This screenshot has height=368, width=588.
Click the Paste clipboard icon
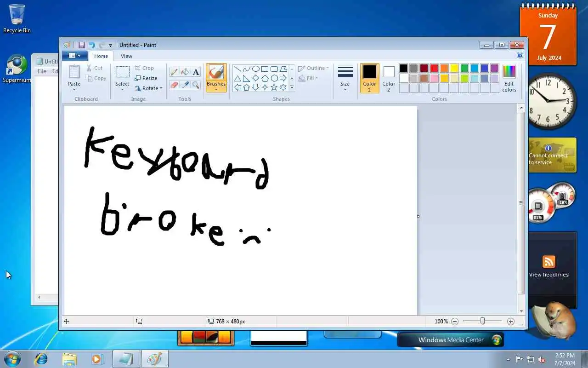point(74,72)
